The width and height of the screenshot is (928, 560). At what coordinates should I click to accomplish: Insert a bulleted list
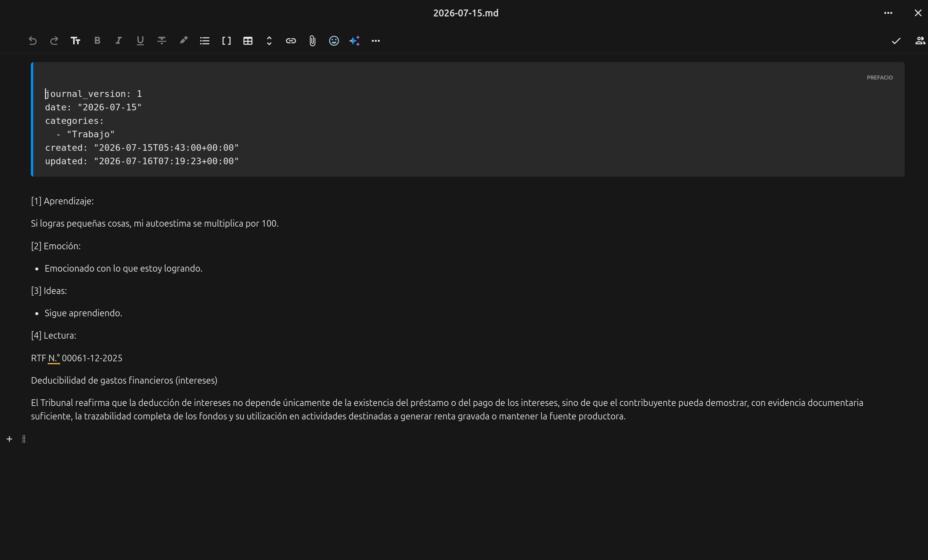pyautogui.click(x=205, y=41)
